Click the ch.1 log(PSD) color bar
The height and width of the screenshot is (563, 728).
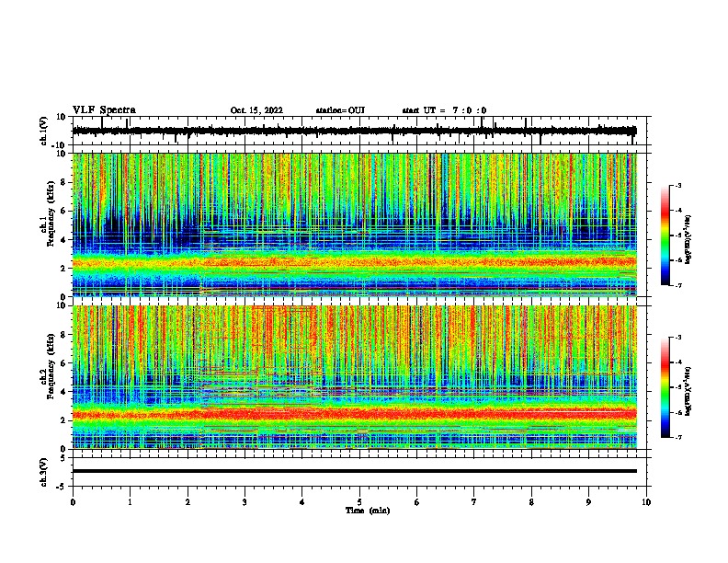665,236
